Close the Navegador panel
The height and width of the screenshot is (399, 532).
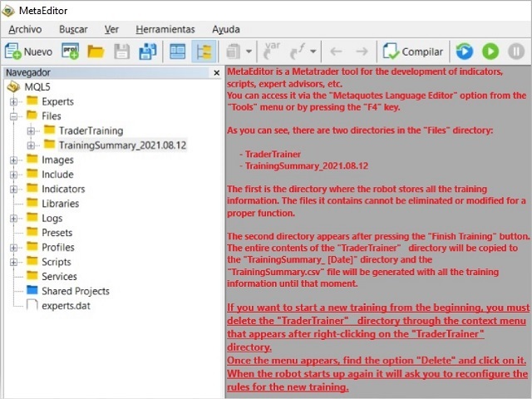(216, 72)
